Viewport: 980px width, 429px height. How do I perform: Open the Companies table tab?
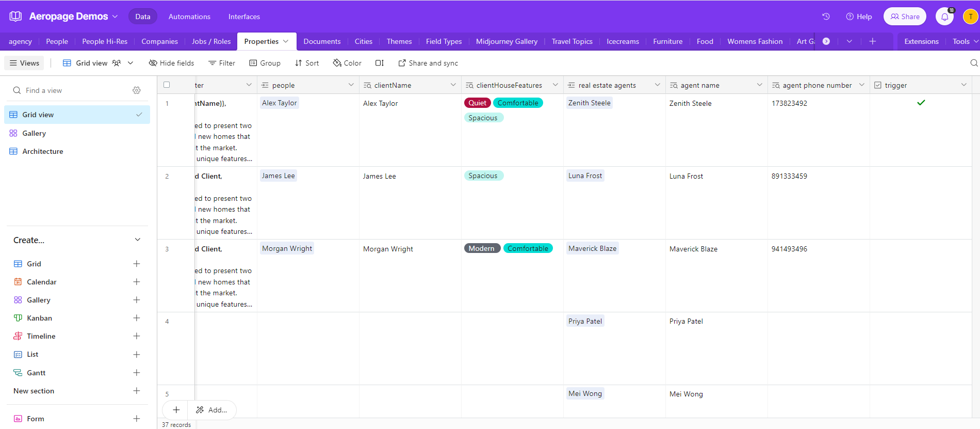159,41
